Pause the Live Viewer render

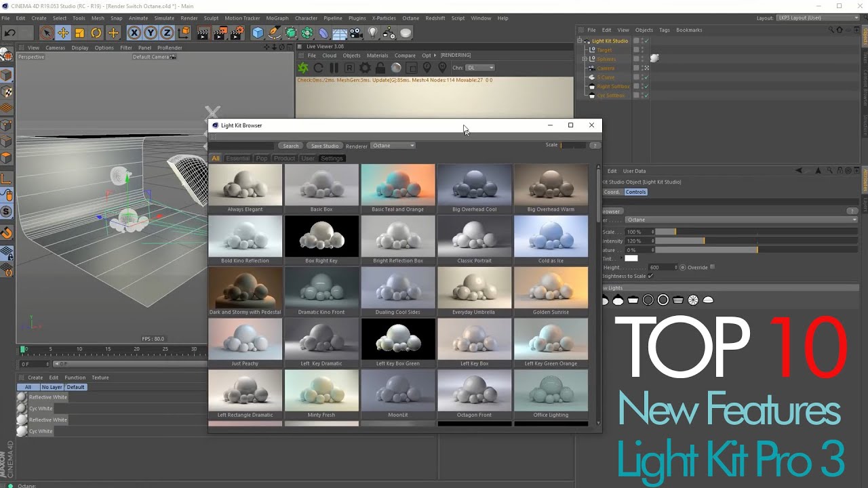(x=334, y=68)
